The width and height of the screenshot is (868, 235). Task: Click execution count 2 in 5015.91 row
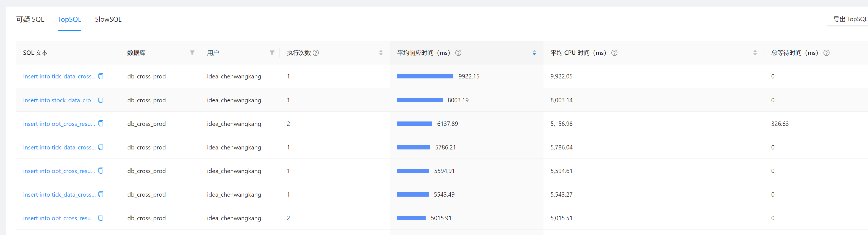pos(289,218)
